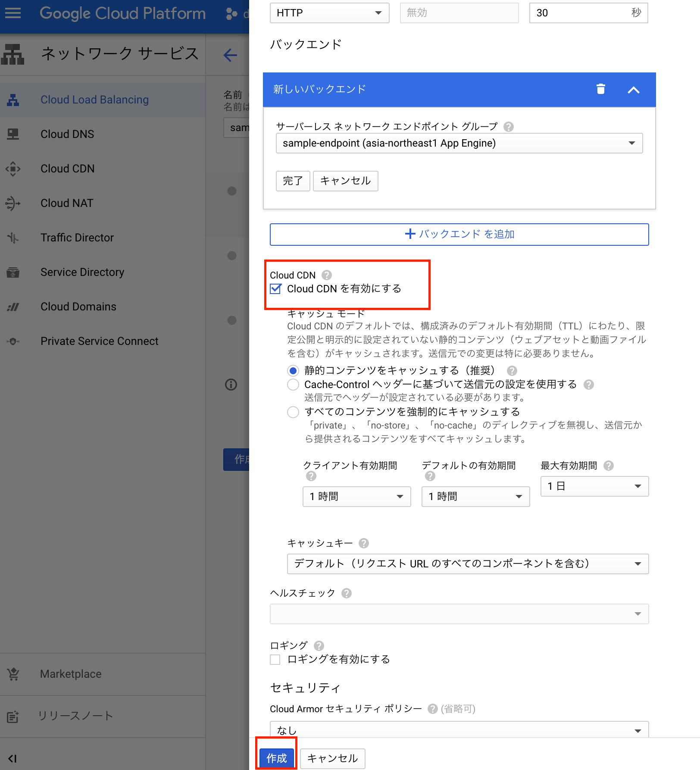Click the Cloud NAT sidebar icon

(13, 203)
